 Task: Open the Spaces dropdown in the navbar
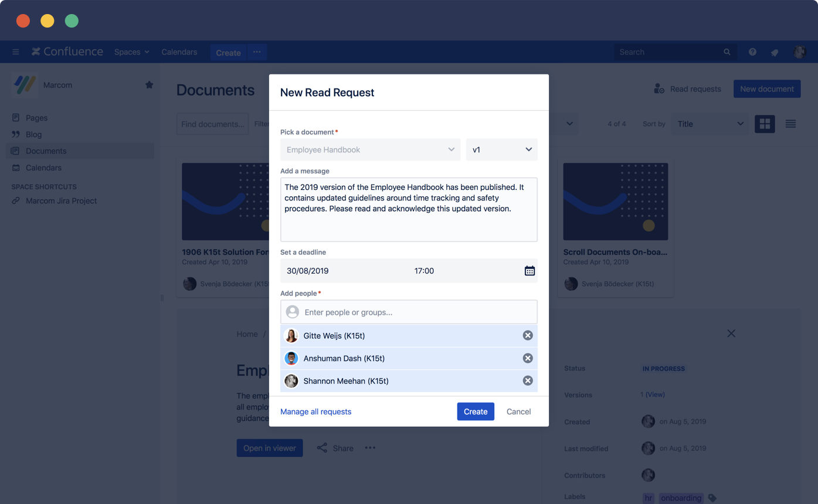(x=131, y=52)
